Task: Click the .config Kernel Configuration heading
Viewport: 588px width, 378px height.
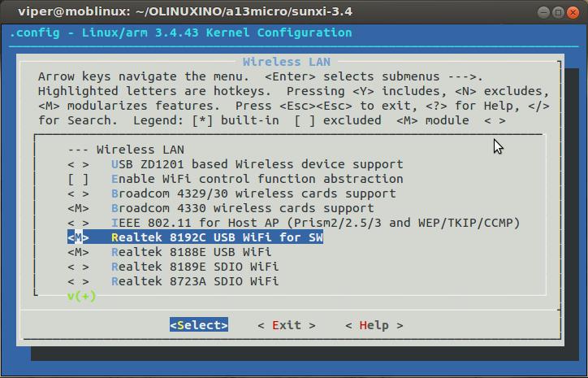Action: click(181, 33)
